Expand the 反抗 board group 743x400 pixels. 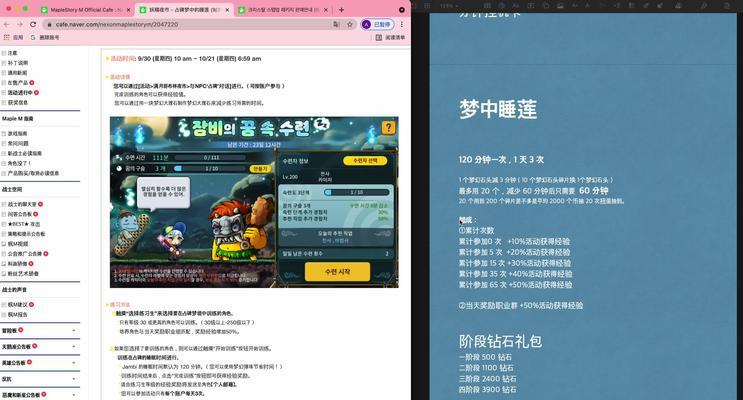74,379
